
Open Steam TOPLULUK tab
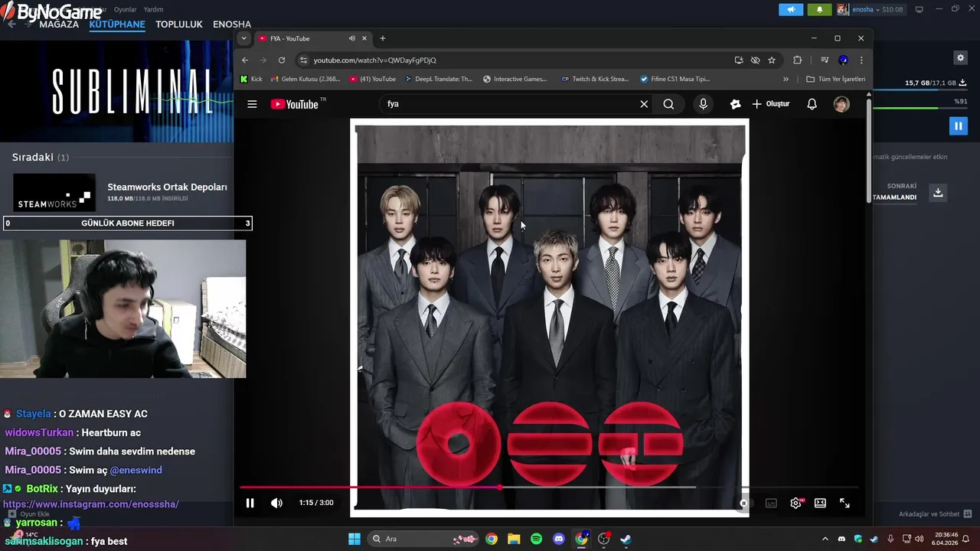click(x=179, y=24)
